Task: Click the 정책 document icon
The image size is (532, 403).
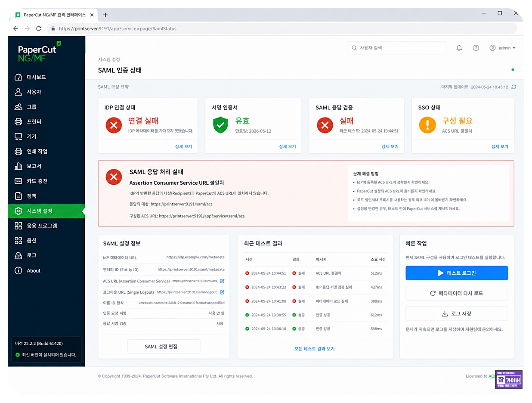Action: pyautogui.click(x=19, y=196)
